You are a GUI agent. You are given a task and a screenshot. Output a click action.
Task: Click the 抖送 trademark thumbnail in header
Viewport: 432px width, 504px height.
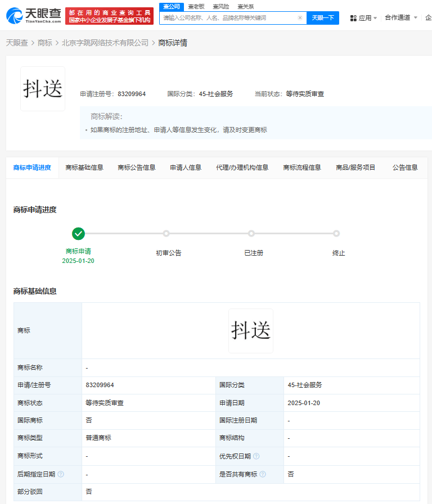pyautogui.click(x=43, y=89)
